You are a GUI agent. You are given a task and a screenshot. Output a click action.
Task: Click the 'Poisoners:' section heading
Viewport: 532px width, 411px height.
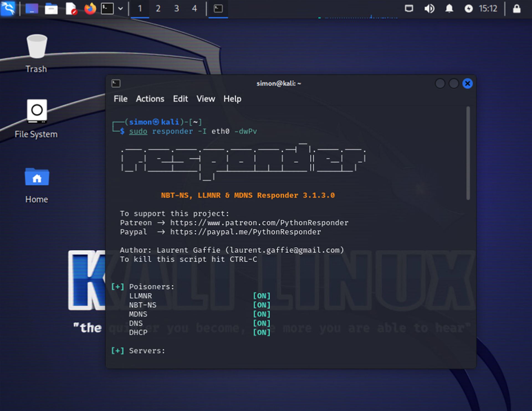tap(152, 287)
